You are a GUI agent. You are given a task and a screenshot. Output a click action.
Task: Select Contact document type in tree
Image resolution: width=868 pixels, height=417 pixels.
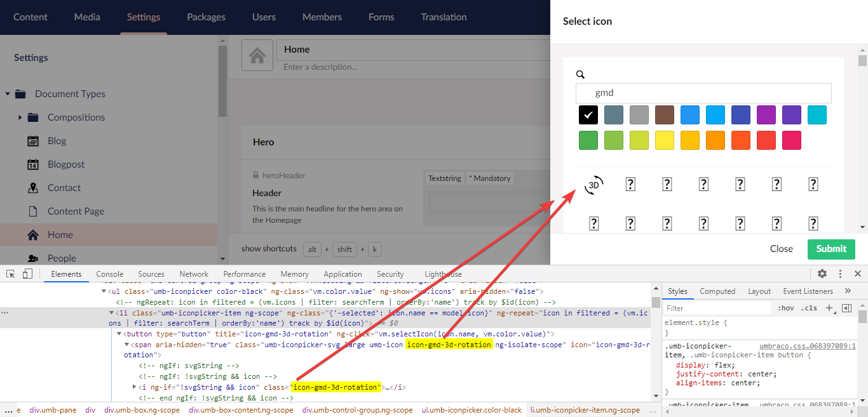coord(64,188)
